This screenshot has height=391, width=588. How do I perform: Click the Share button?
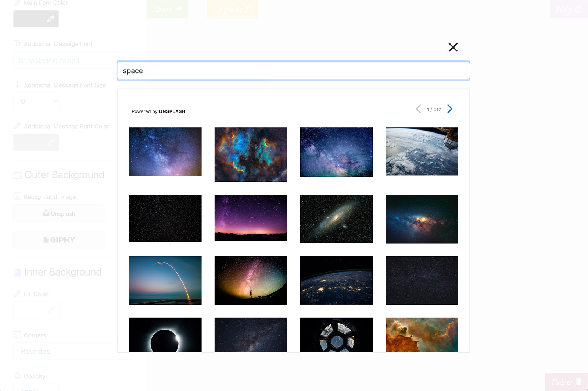(167, 9)
